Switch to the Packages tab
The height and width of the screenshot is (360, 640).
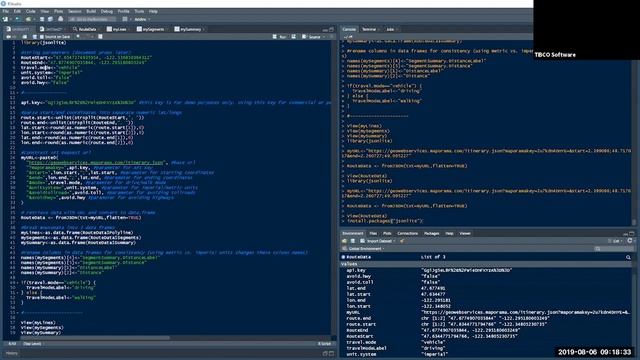click(431, 233)
